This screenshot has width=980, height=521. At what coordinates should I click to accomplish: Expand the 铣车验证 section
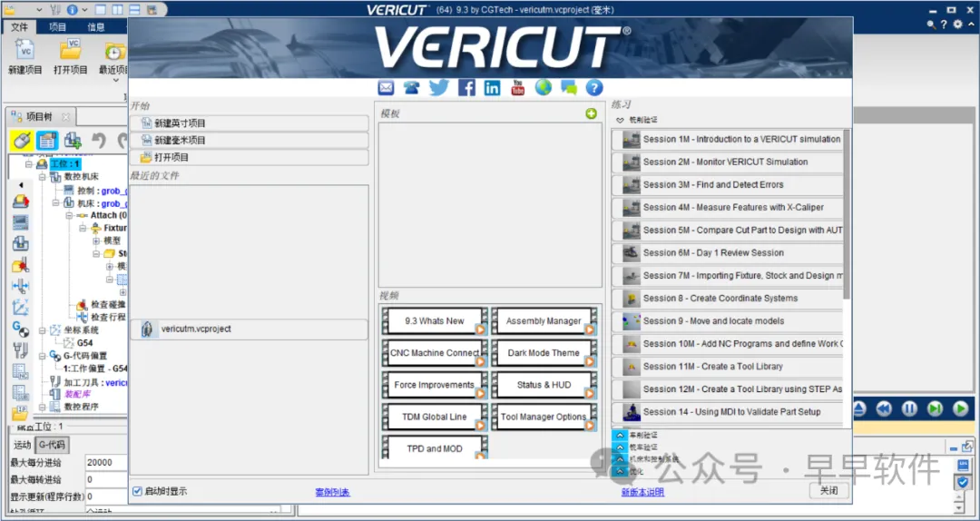[620, 447]
